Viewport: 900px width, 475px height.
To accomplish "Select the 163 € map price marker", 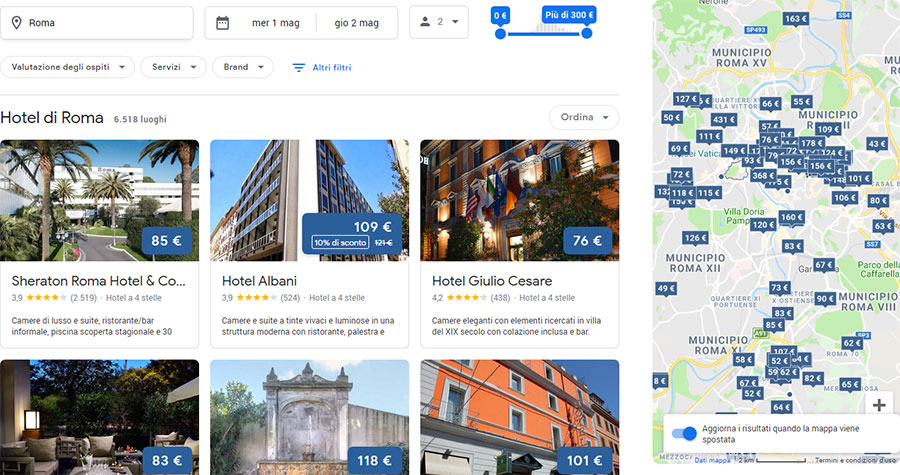I will (x=796, y=19).
